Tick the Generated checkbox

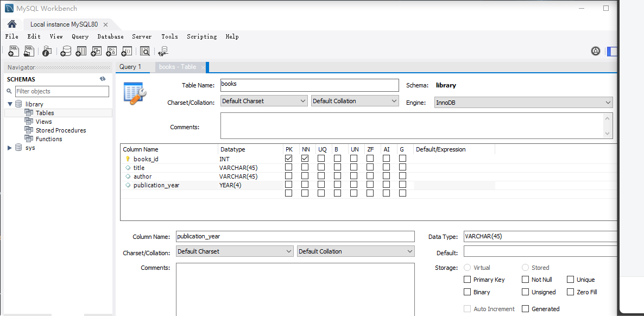pyautogui.click(x=525, y=308)
